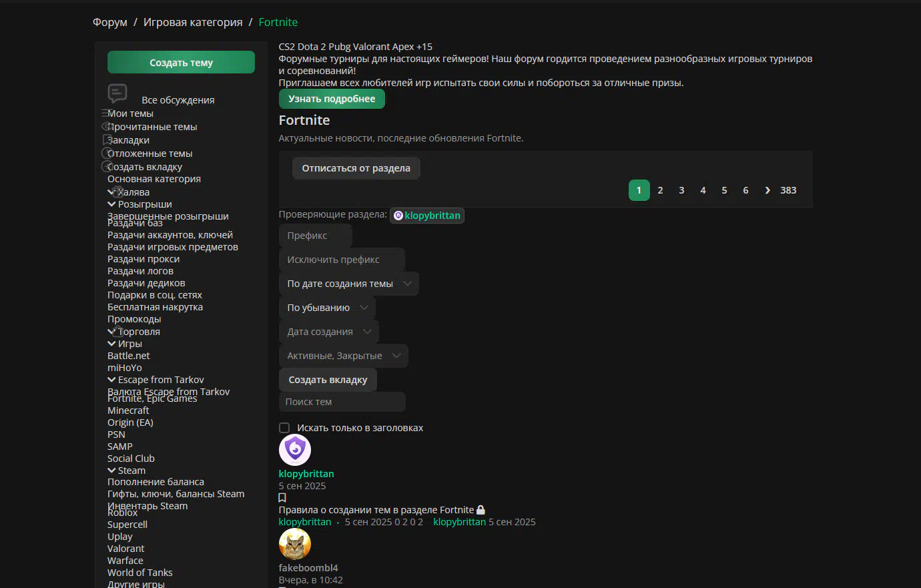Enable Искать только в заголовках checkbox
The image size is (921, 588).
click(x=284, y=428)
